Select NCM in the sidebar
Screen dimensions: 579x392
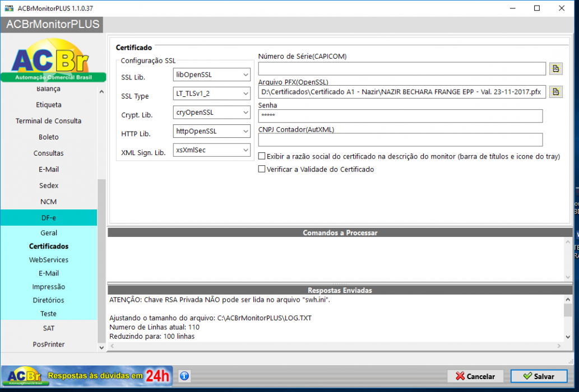click(x=48, y=202)
